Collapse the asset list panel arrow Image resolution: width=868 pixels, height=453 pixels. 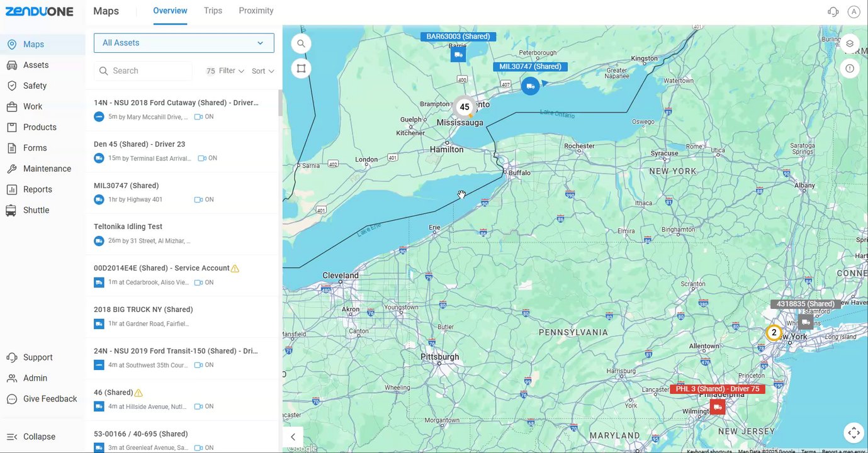(293, 437)
